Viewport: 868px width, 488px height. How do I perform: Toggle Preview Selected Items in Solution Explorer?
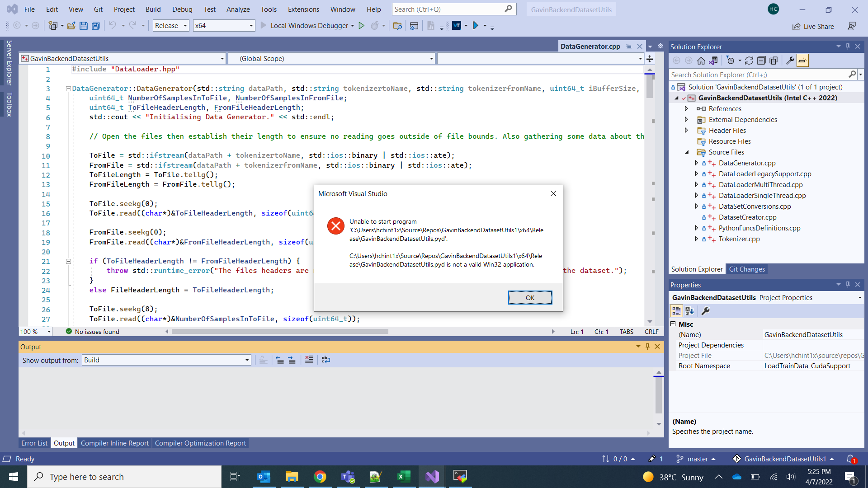[x=803, y=60]
